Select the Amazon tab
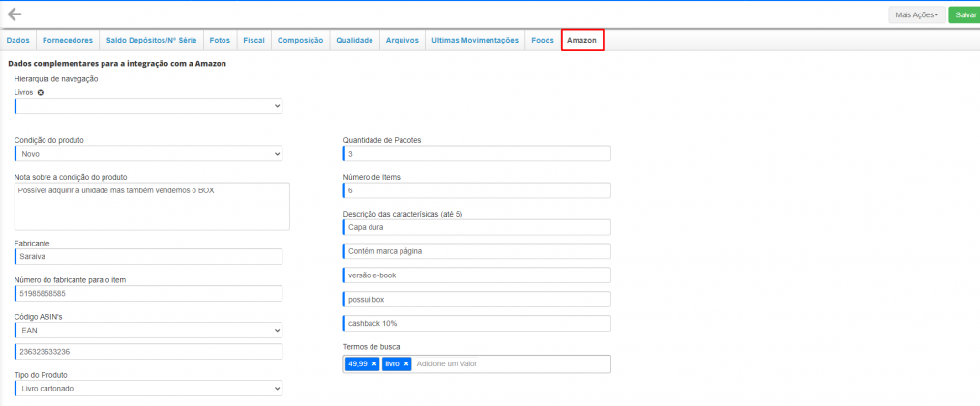980x406 pixels. [x=581, y=40]
